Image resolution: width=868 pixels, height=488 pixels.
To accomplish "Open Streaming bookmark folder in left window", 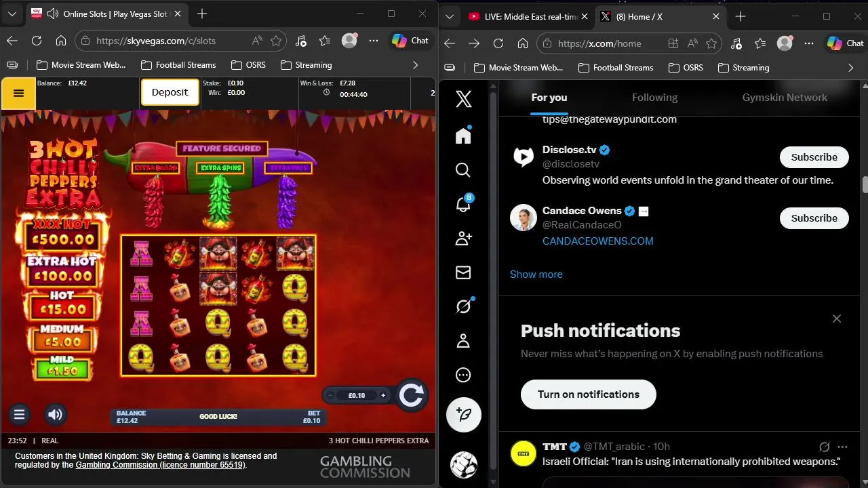I will pyautogui.click(x=306, y=65).
